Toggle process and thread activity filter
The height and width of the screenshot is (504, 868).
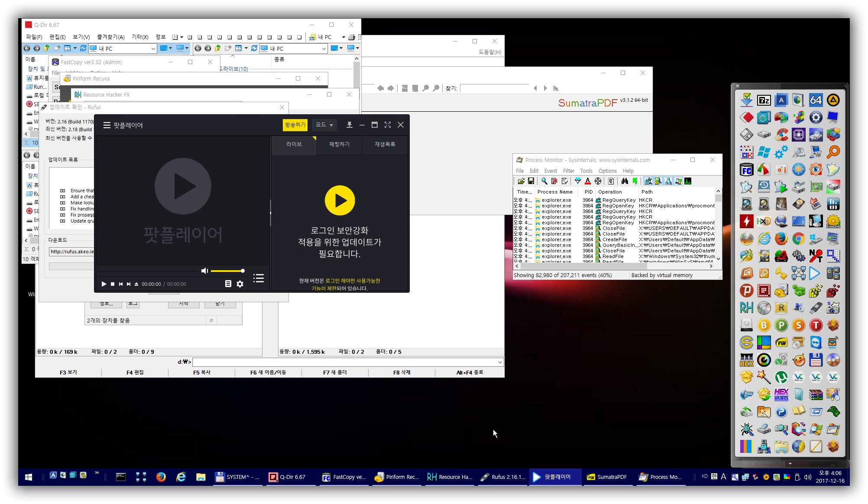(678, 181)
